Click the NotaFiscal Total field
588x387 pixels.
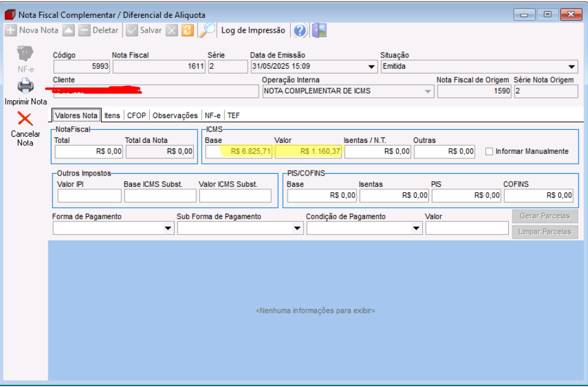tap(89, 151)
